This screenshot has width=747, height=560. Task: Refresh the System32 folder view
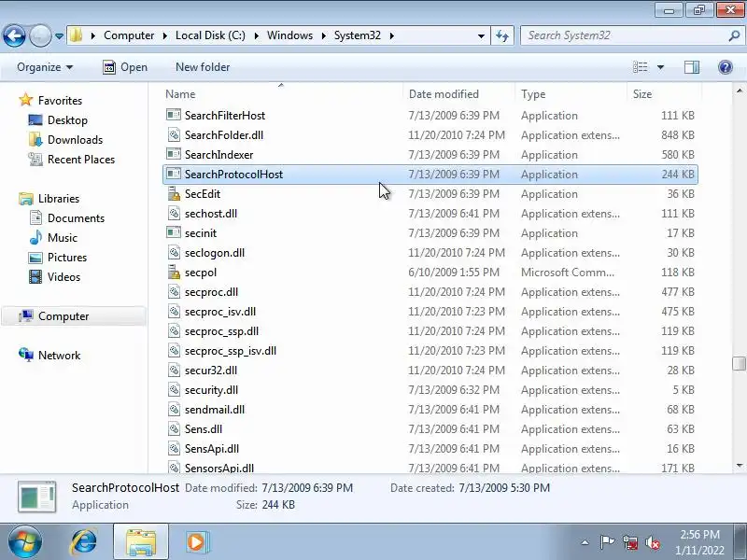pyautogui.click(x=502, y=35)
